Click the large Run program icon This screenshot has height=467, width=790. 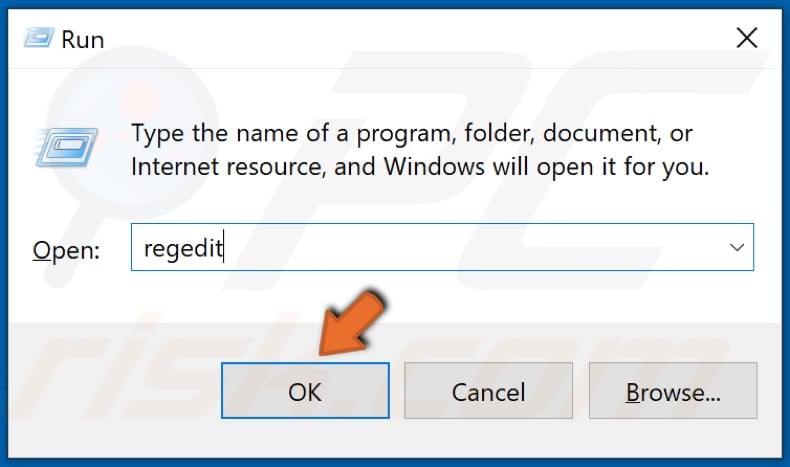[67, 147]
